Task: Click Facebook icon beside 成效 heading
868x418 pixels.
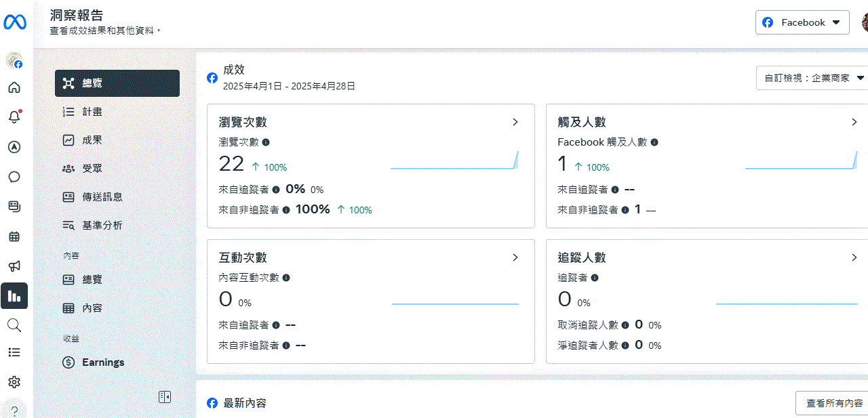Action: tap(212, 78)
